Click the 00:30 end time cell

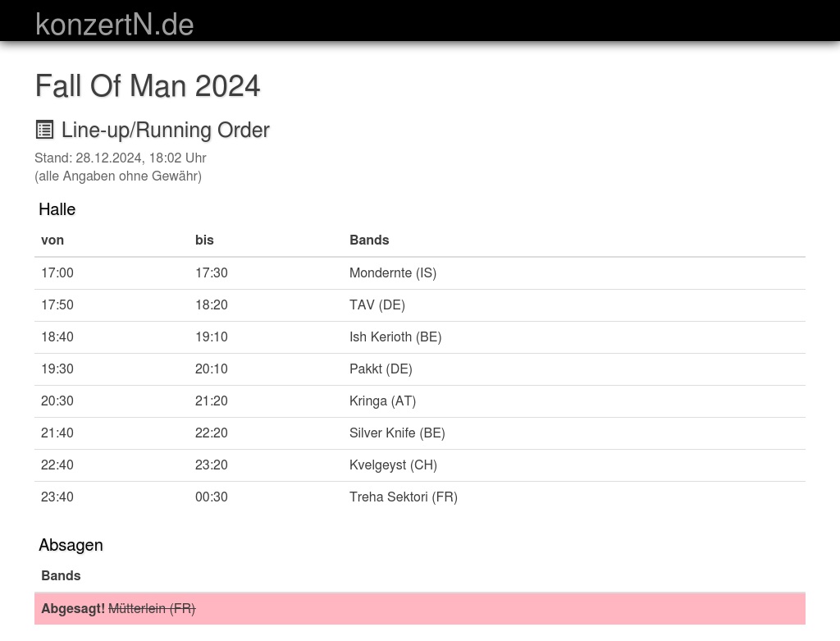pos(212,497)
